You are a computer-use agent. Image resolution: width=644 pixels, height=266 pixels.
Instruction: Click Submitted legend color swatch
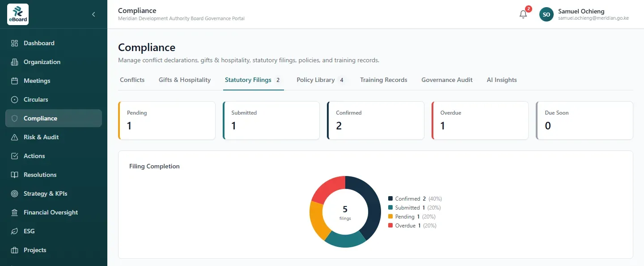click(390, 208)
